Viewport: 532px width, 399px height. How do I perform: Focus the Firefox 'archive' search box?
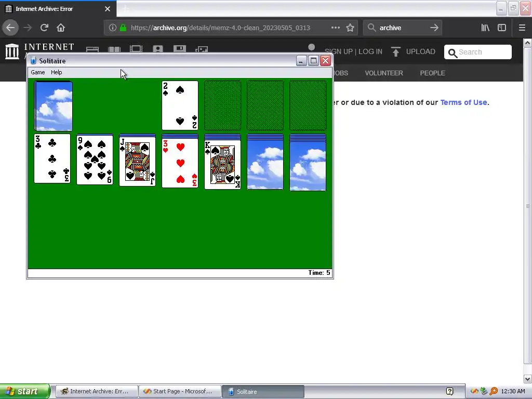click(x=402, y=28)
